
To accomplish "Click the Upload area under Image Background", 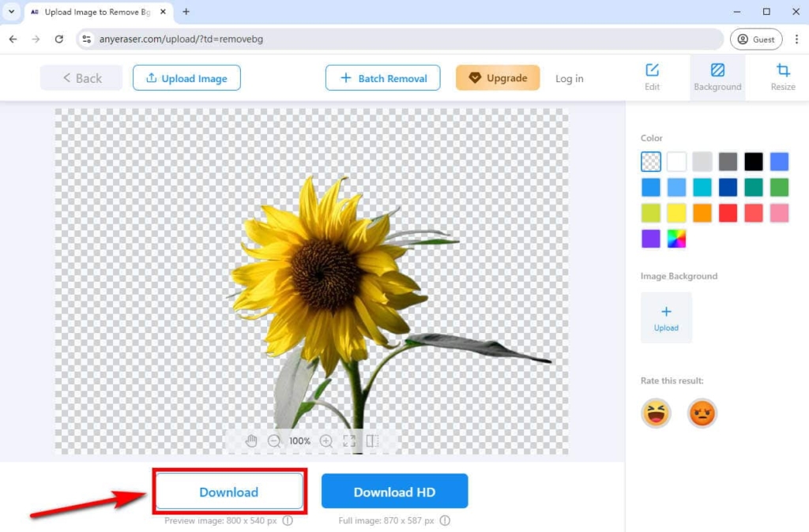I will (666, 317).
